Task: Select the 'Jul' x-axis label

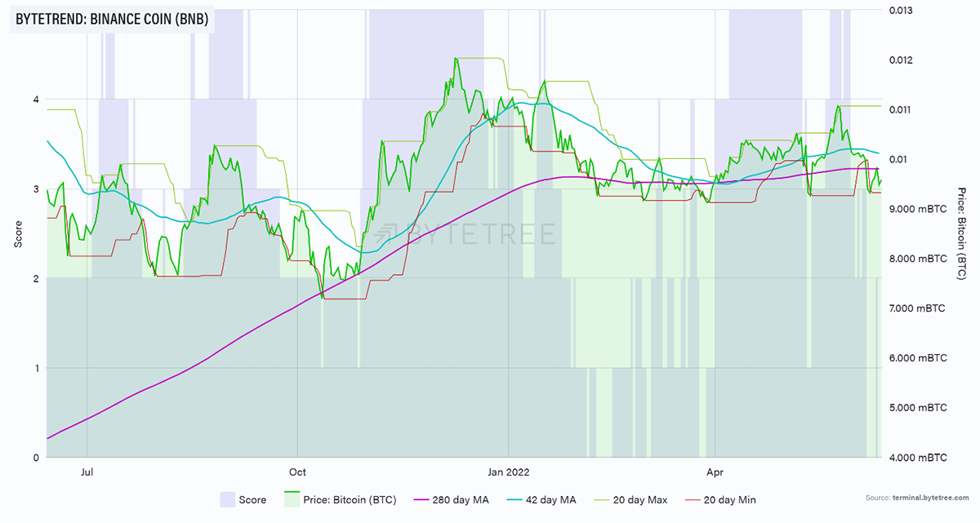Action: tap(87, 472)
